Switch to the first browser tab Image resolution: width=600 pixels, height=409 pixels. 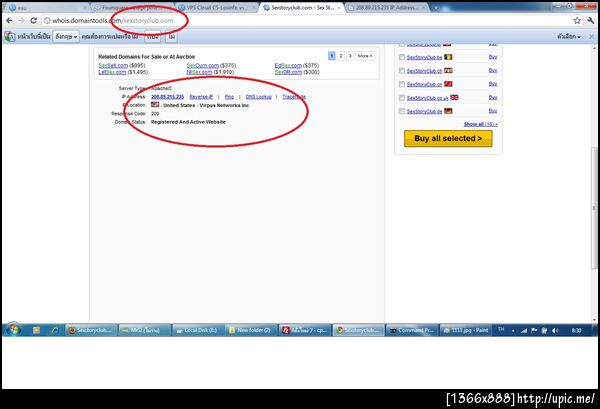pos(46,8)
